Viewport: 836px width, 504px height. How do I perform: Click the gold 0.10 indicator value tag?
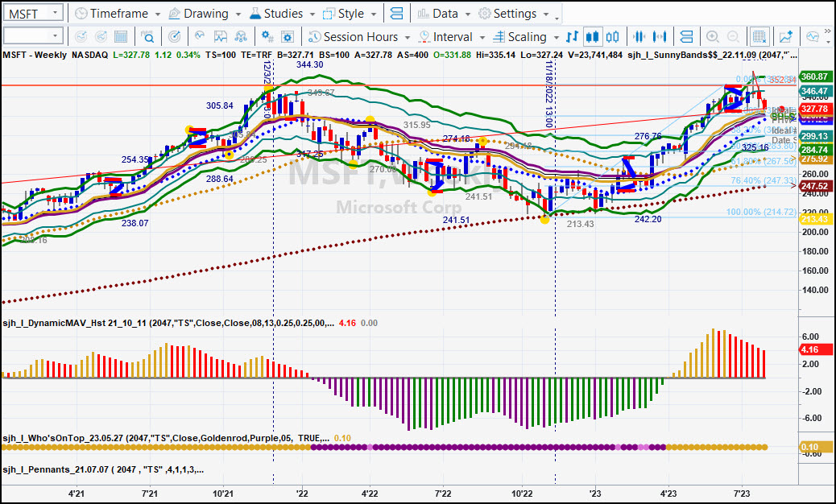coord(815,447)
